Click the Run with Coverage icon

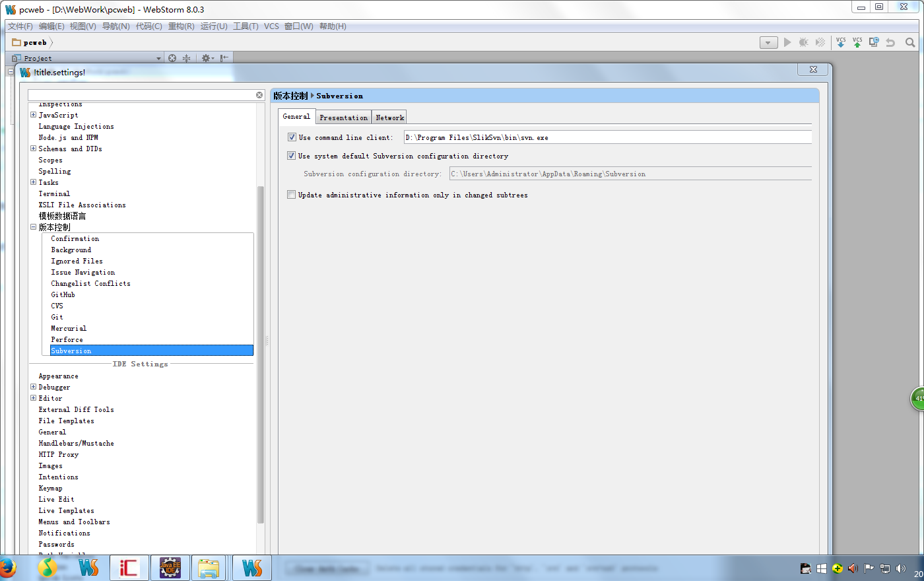pyautogui.click(x=820, y=42)
